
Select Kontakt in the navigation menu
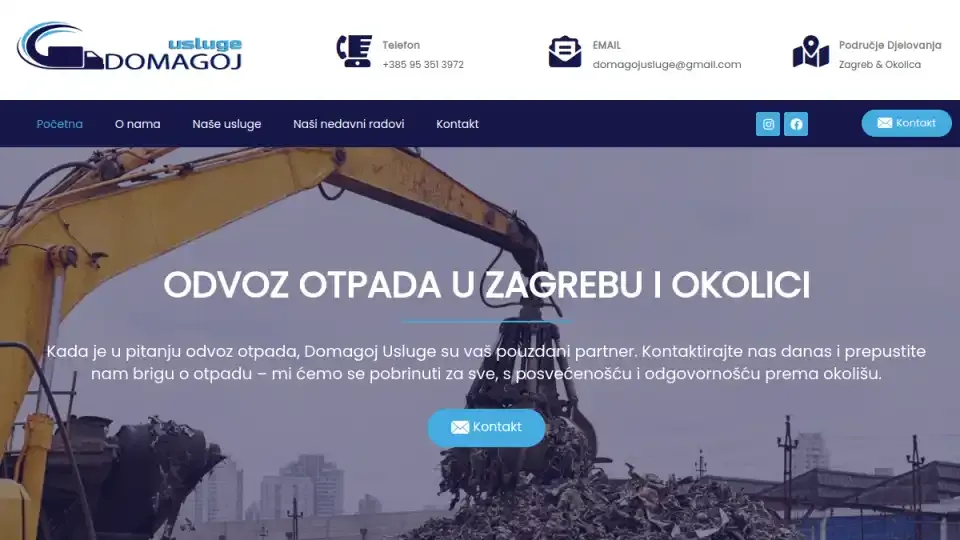coord(457,124)
